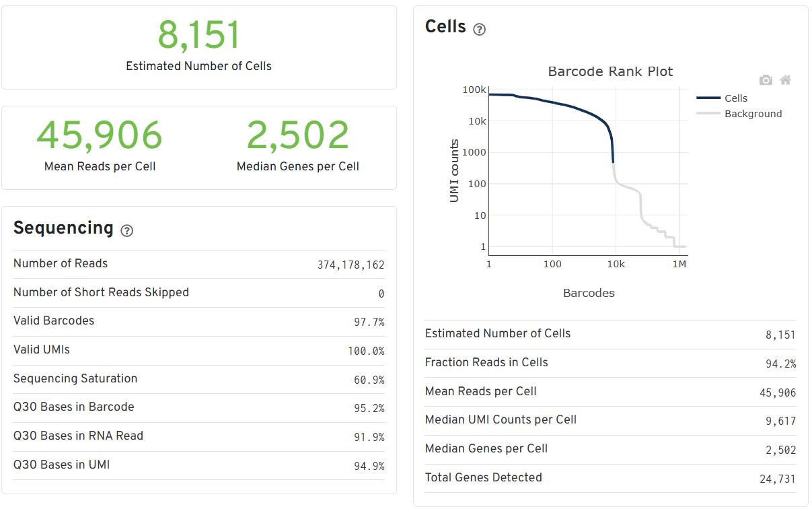Click the gray Background line swatch in legend
The width and height of the screenshot is (812, 509).
(708, 114)
